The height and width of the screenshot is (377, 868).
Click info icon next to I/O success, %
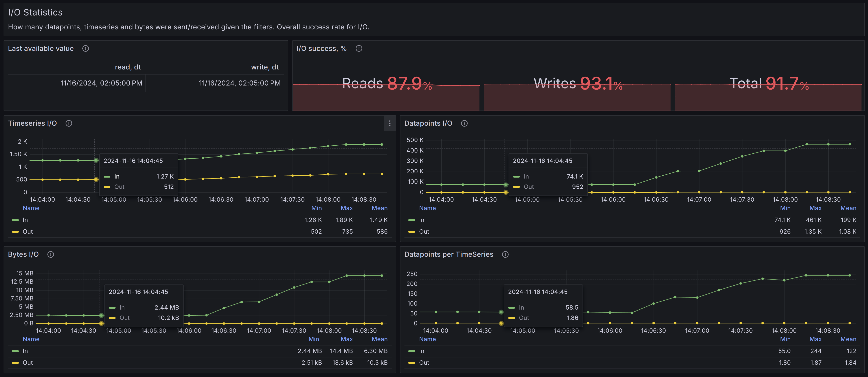pos(359,49)
